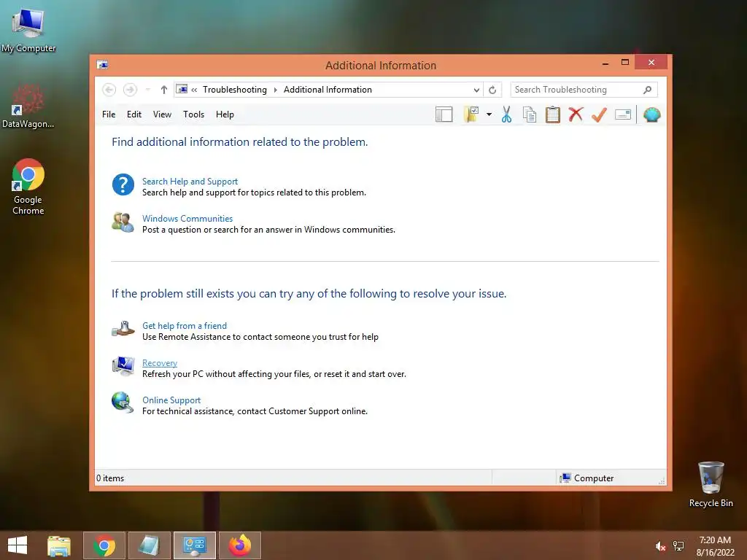The height and width of the screenshot is (560, 747).
Task: Click the Cut scissors icon
Action: coord(506,114)
